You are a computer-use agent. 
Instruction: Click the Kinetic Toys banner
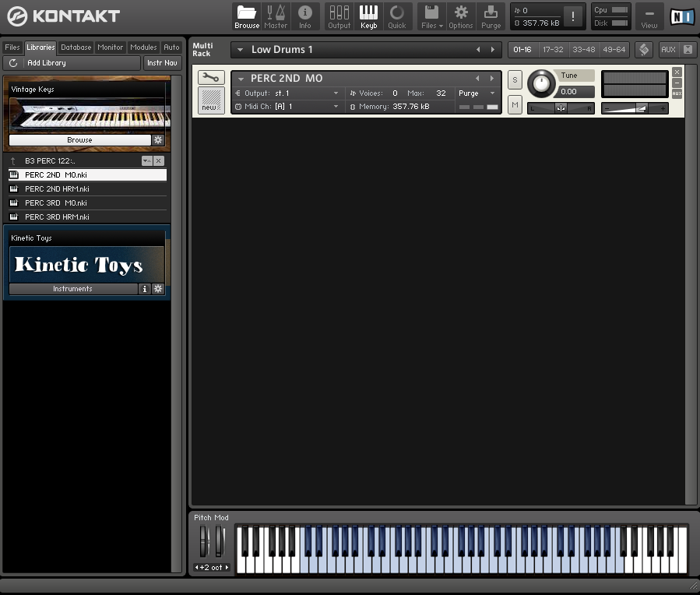[87, 264]
